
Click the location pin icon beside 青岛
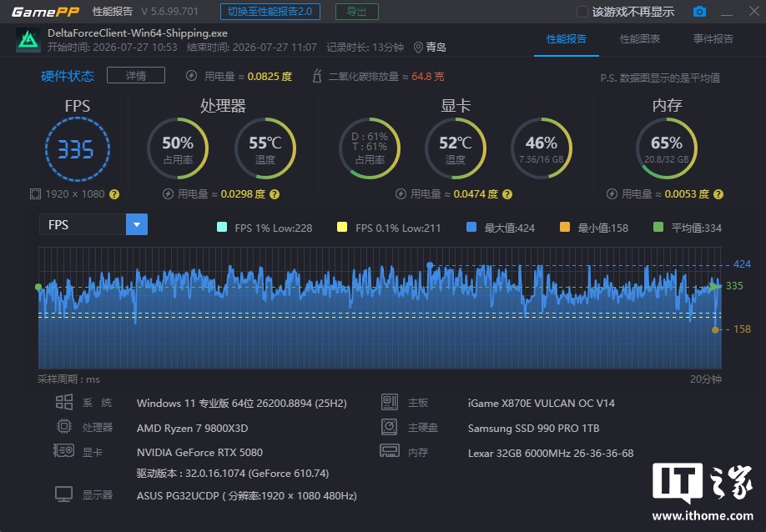pos(418,48)
